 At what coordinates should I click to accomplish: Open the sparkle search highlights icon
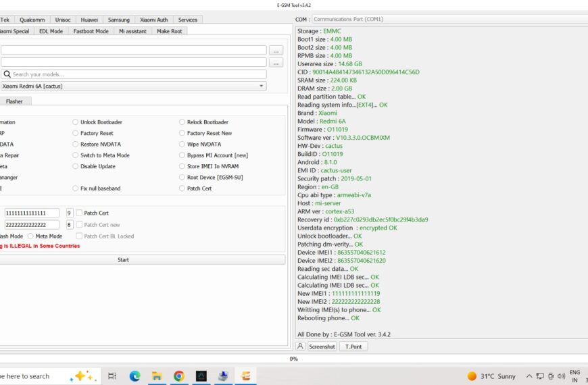pyautogui.click(x=83, y=376)
